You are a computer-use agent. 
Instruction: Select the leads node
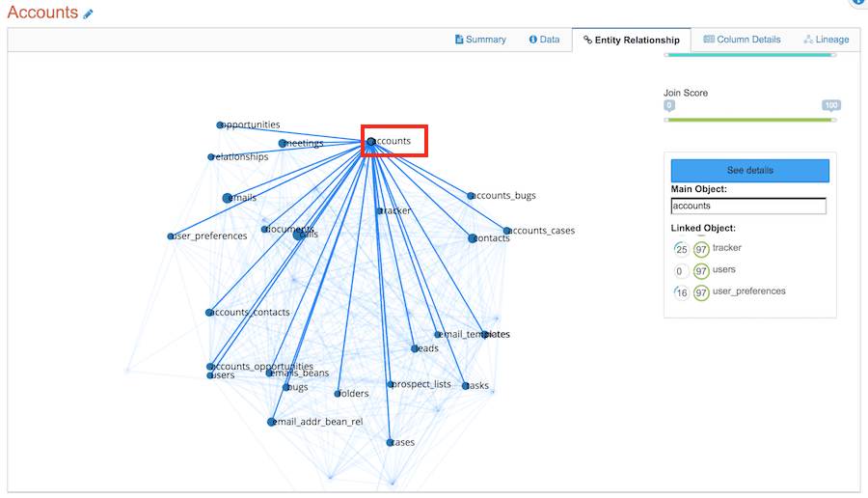pyautogui.click(x=414, y=348)
